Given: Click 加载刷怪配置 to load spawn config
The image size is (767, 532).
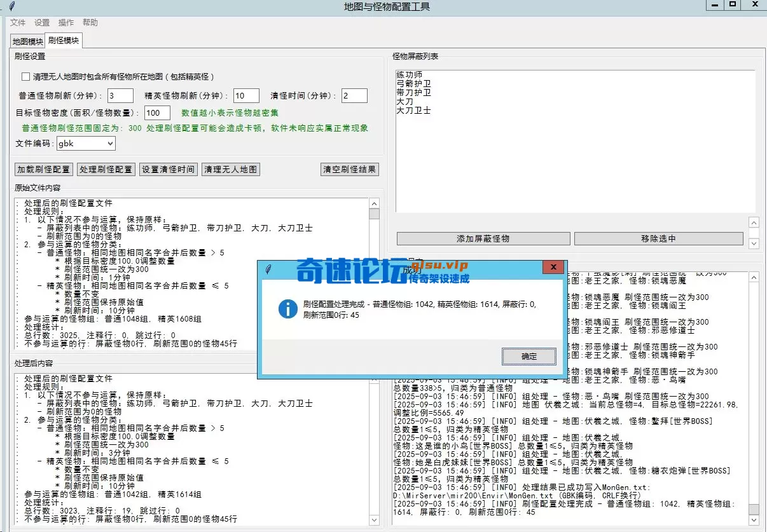Looking at the screenshot, I should click(x=43, y=169).
